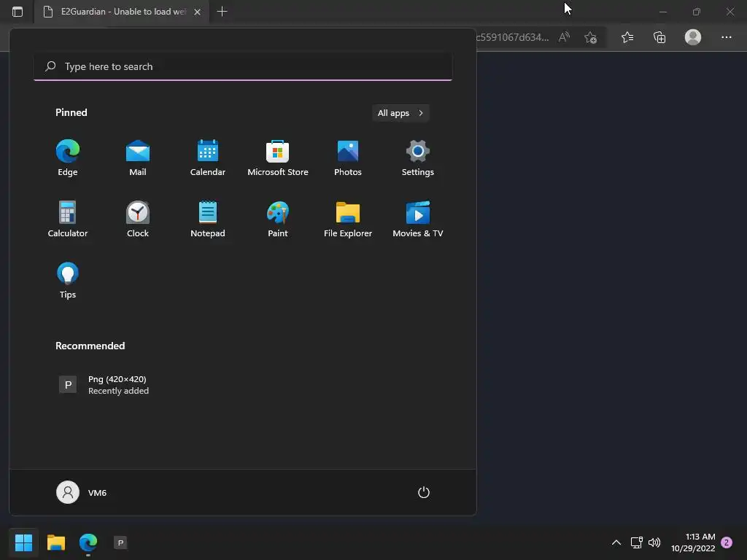Viewport: 747px width, 560px height.
Task: Open Settings from pinned apps
Action: coord(418,158)
